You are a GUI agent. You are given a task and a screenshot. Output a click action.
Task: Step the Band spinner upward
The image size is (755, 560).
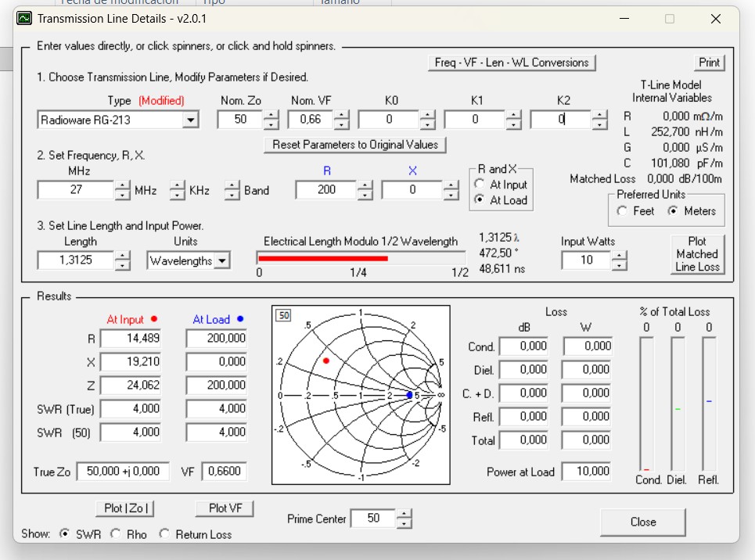pos(232,185)
